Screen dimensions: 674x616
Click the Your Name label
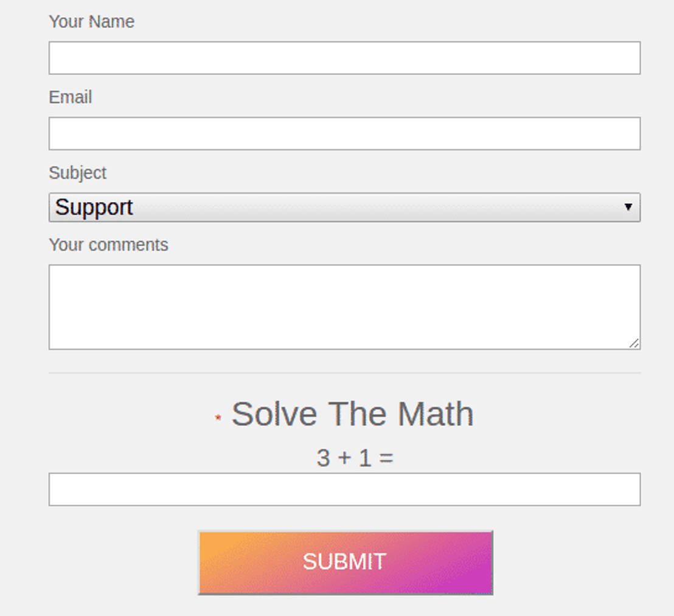coord(91,21)
